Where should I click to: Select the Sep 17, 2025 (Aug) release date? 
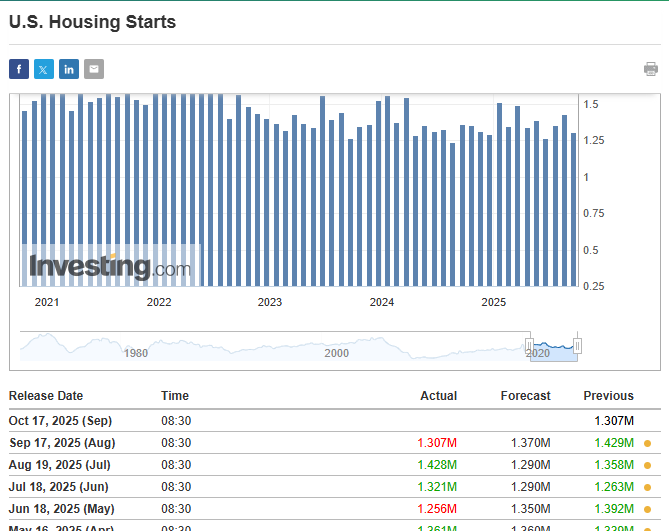(62, 443)
